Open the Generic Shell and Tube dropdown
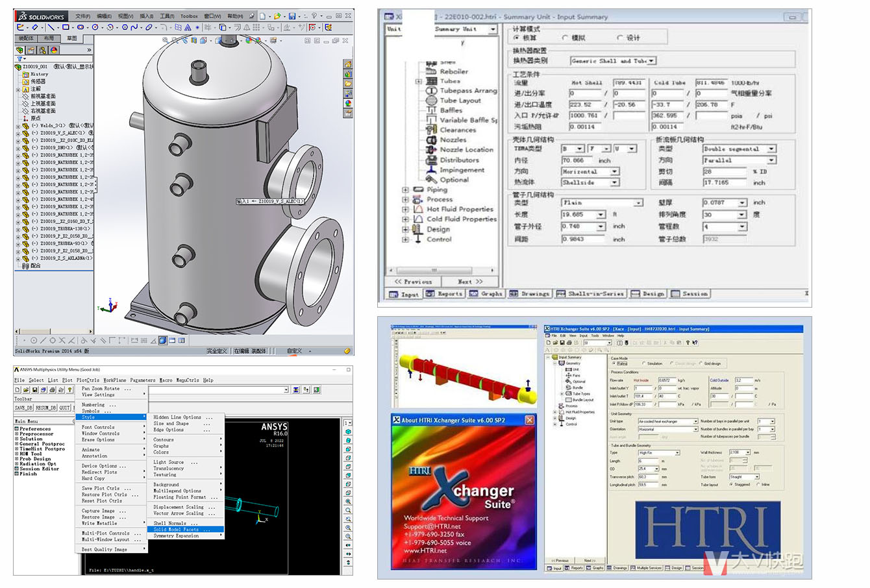This screenshot has height=588, width=870. [651, 61]
